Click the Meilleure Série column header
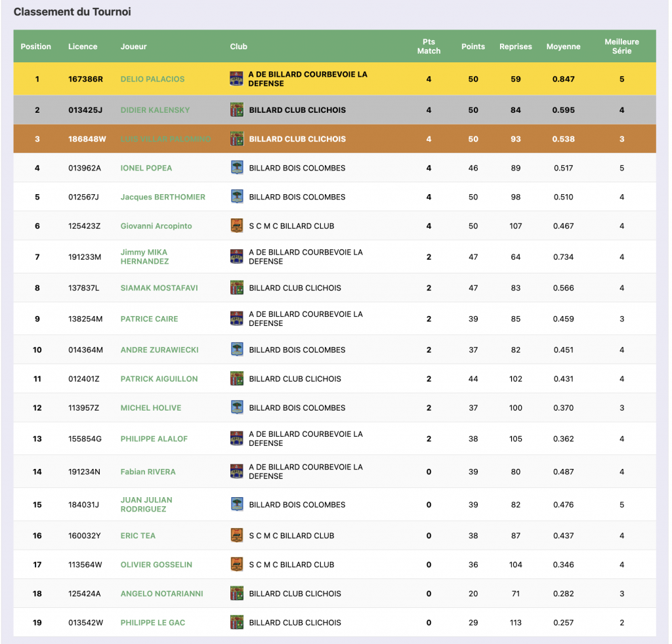 621,46
